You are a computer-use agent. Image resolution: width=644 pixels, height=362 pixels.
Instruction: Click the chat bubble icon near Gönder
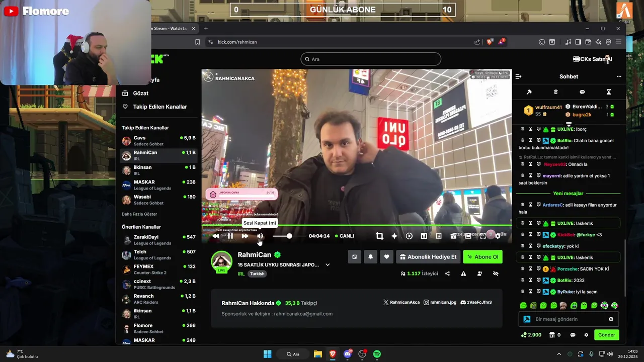tap(573, 335)
